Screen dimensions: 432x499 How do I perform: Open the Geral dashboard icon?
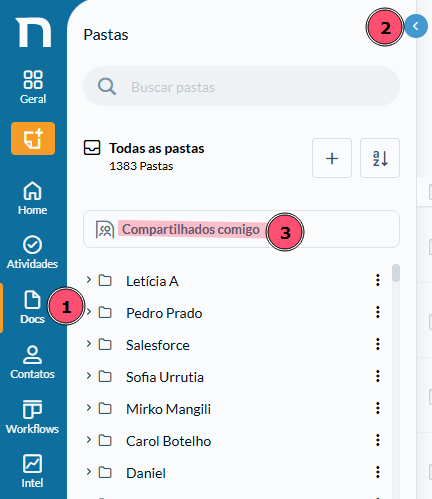33,80
